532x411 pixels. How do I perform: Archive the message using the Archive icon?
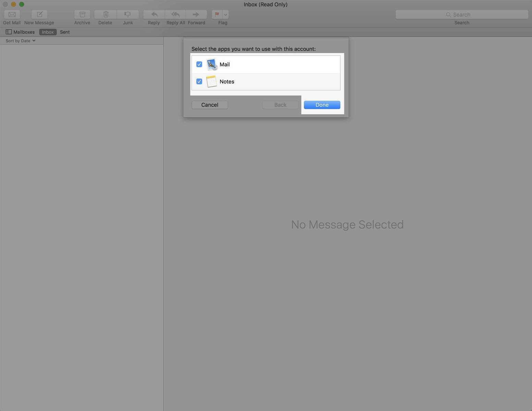tap(82, 14)
